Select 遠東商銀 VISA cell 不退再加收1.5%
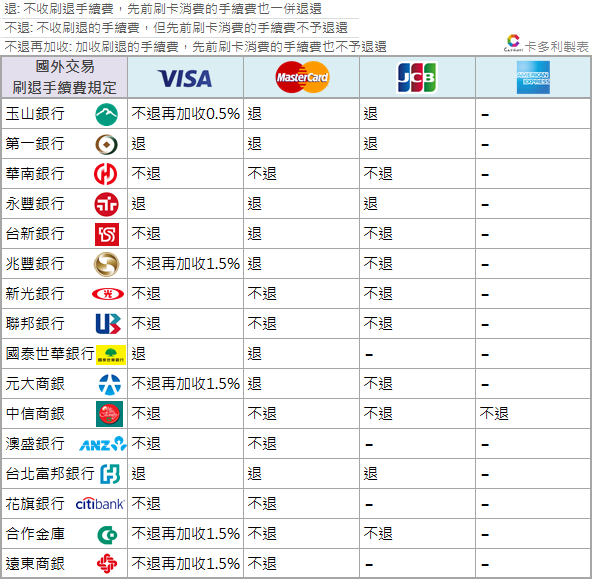 pyautogui.click(x=185, y=564)
